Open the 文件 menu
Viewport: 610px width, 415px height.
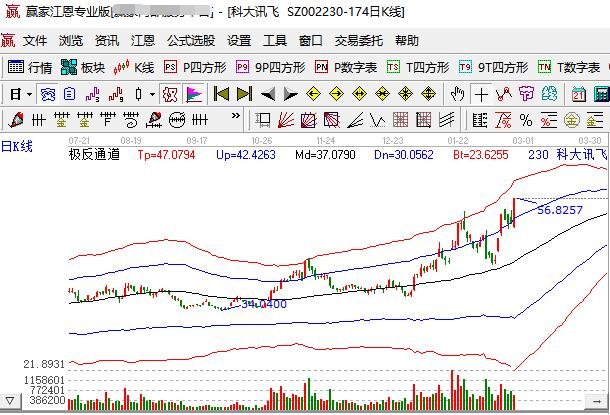click(x=35, y=40)
